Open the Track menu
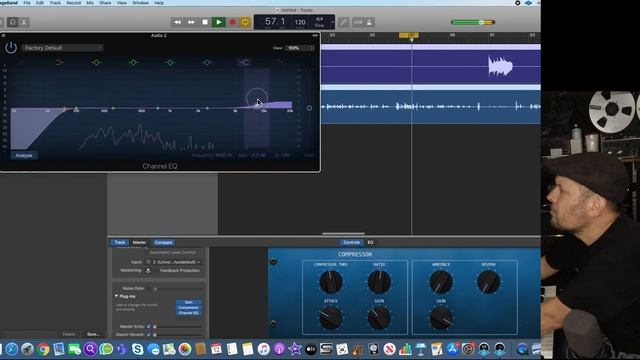640x360 pixels. pyautogui.click(x=55, y=3)
